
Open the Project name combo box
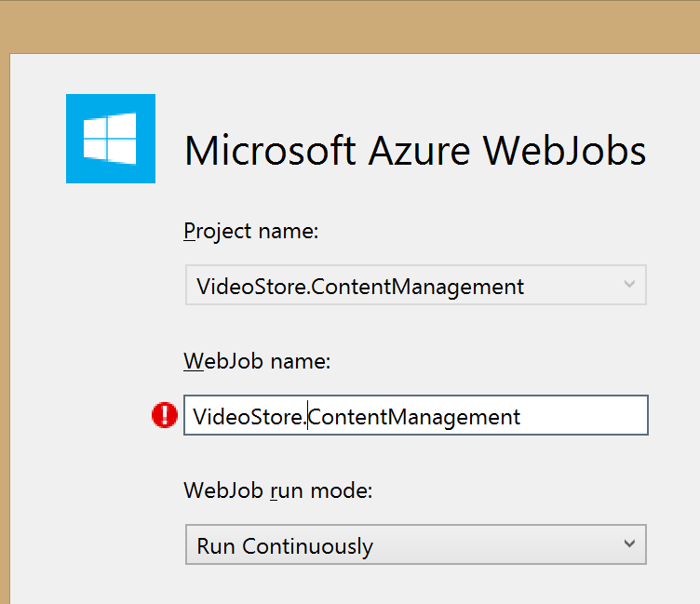point(415,286)
